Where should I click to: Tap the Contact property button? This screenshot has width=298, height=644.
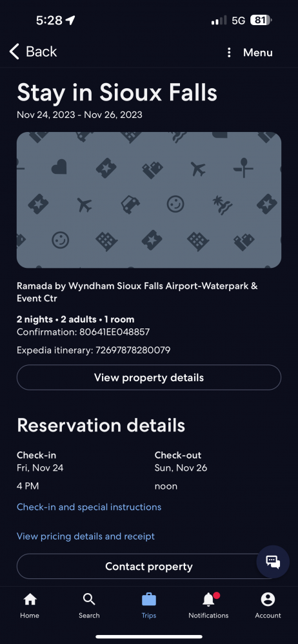pyautogui.click(x=149, y=567)
